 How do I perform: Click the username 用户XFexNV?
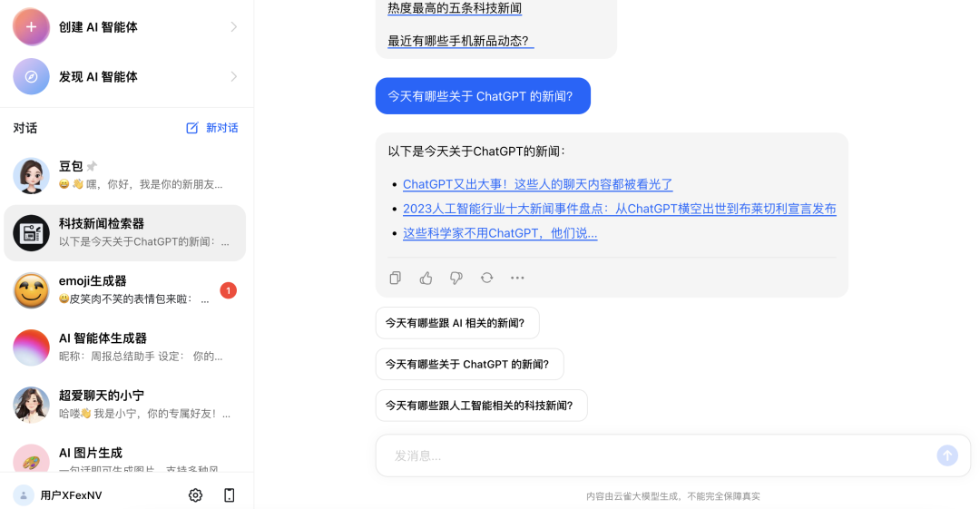tap(72, 495)
